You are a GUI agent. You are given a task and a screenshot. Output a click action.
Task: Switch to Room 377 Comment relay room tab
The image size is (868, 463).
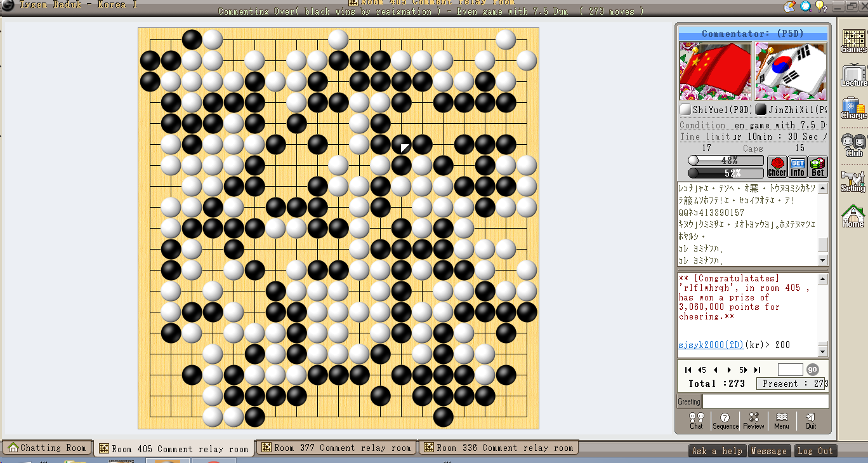(x=336, y=448)
